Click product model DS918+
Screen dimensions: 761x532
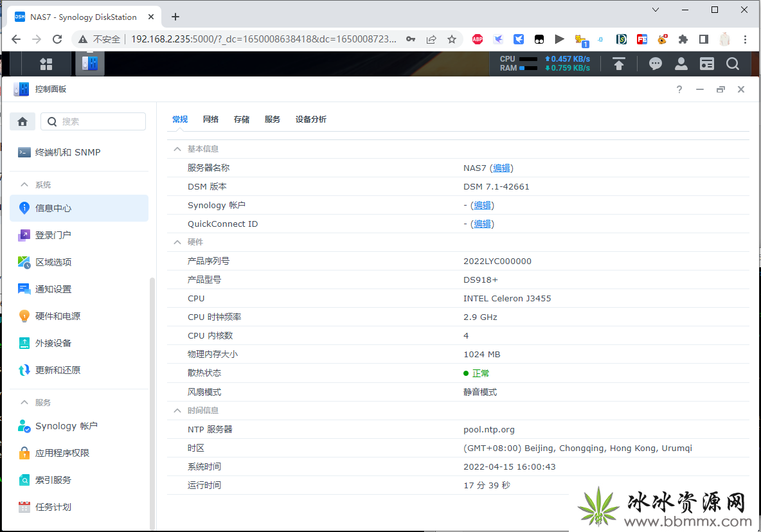click(x=481, y=280)
